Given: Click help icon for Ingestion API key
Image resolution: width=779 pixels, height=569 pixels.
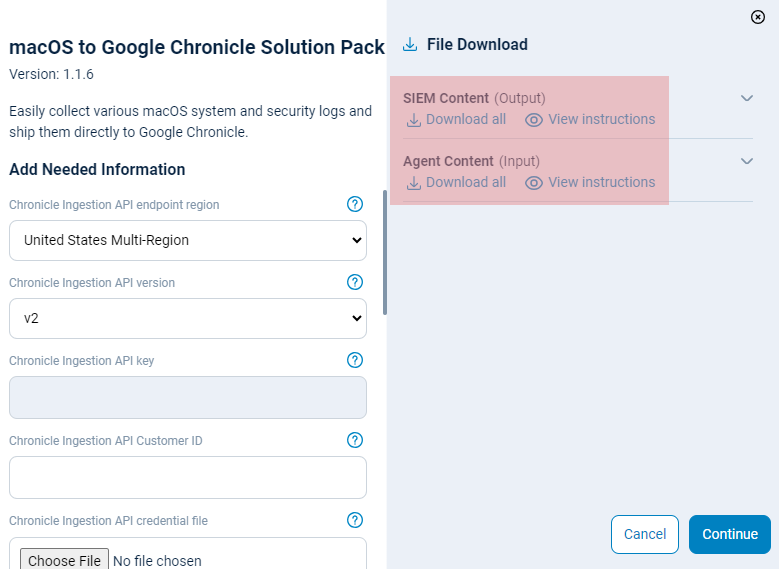Looking at the screenshot, I should point(355,360).
